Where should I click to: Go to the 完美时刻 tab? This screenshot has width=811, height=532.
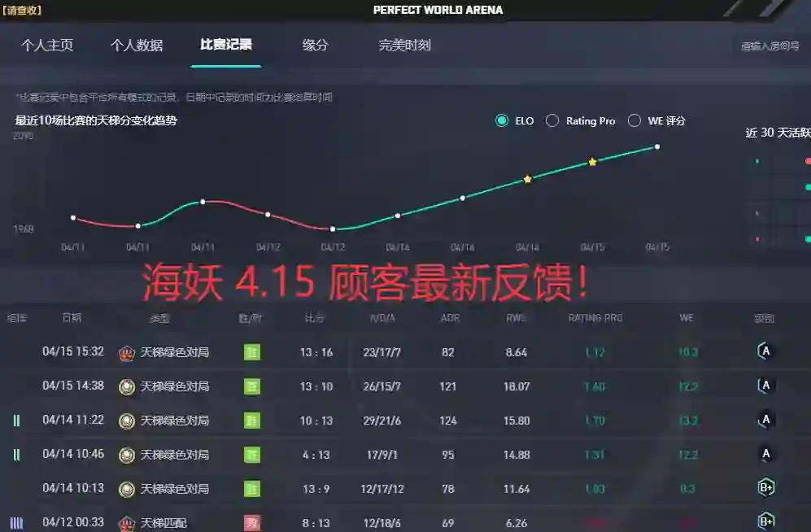click(404, 45)
